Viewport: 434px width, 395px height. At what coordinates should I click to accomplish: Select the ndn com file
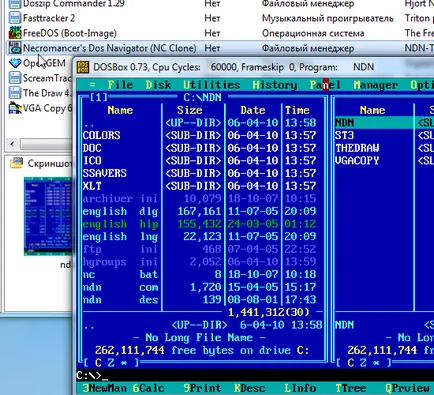point(199,287)
